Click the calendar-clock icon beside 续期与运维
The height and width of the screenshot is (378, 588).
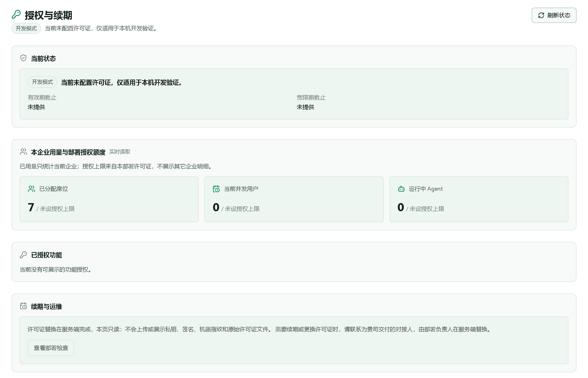tap(23, 306)
